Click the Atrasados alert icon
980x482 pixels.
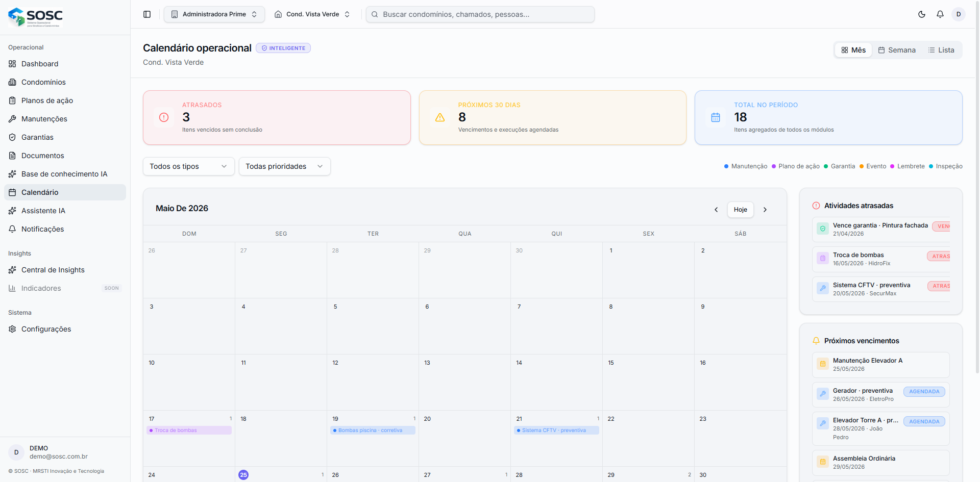[164, 117]
